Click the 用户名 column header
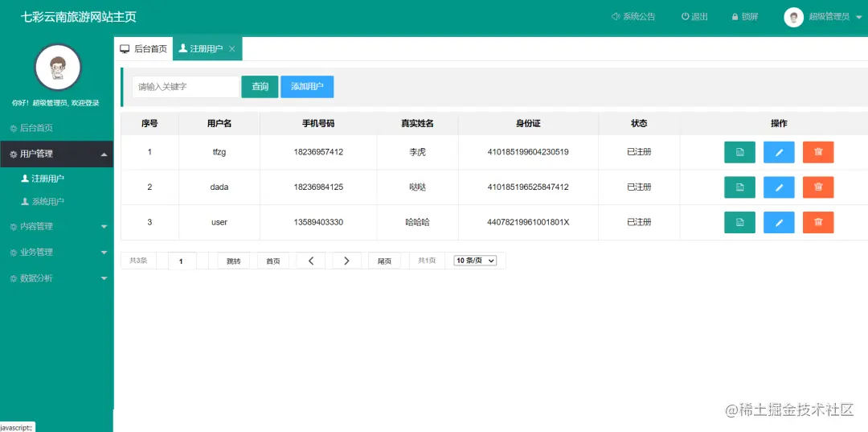The height and width of the screenshot is (432, 868). (219, 124)
